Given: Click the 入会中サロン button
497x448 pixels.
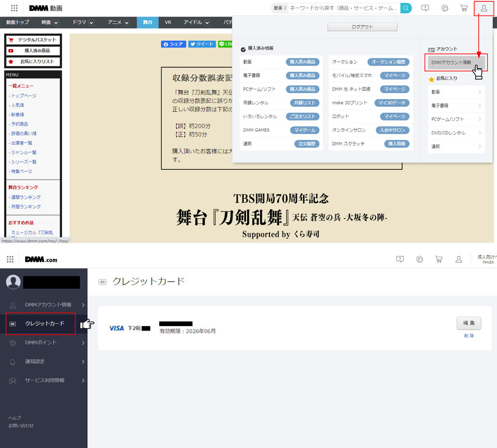Looking at the screenshot, I should click(392, 130).
